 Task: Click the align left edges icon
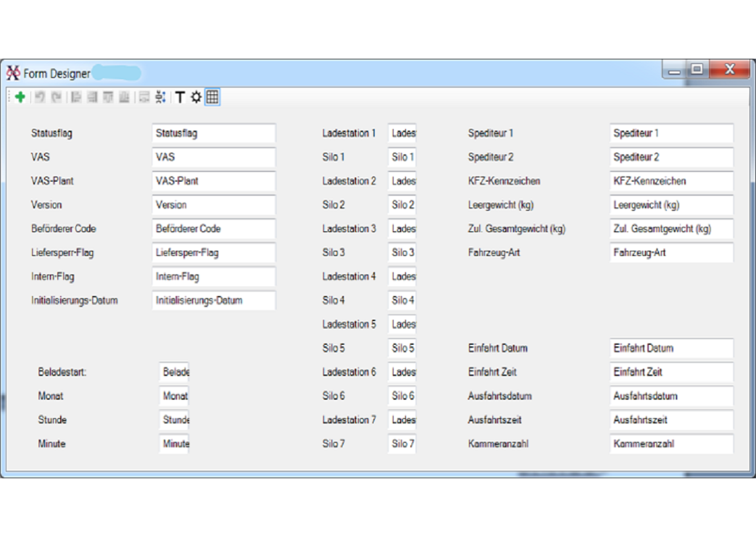(76, 97)
